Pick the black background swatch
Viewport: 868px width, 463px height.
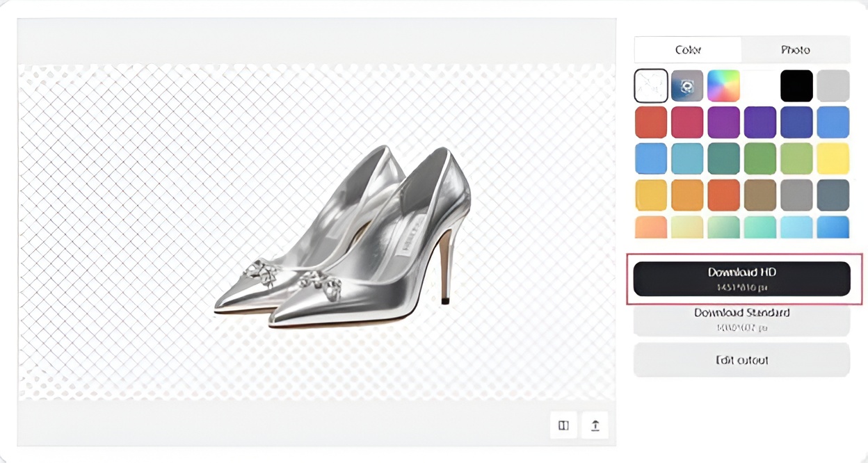(x=796, y=86)
